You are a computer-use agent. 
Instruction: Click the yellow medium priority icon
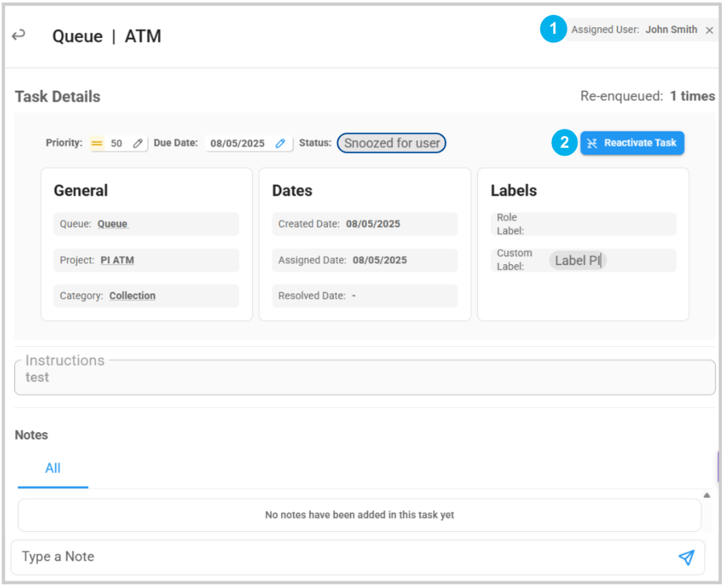pyautogui.click(x=97, y=144)
